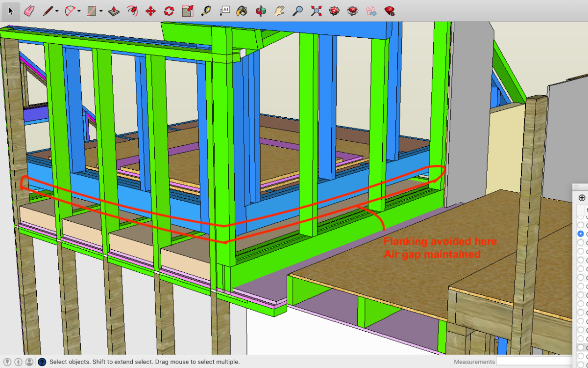The image size is (588, 368).
Task: Select the Paint Bucket tool
Action: tap(241, 11)
